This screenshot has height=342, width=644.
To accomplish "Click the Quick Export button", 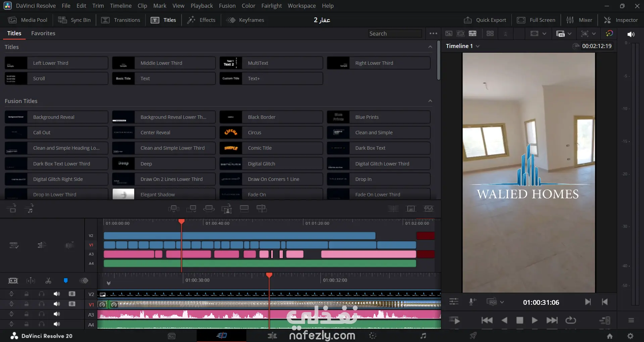I will pos(485,20).
